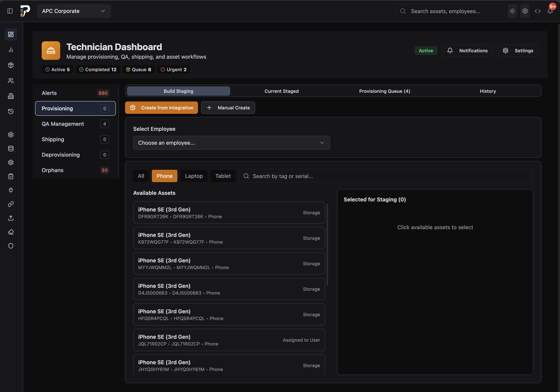Select the employees people icon
Viewport: 560px width, 392px height.
click(11, 81)
